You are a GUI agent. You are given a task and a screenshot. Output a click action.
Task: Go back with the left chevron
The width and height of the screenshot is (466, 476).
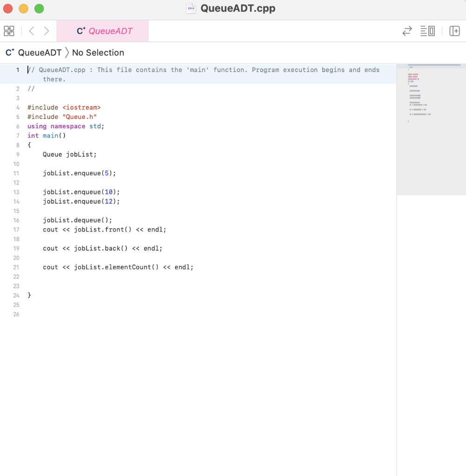coord(31,31)
